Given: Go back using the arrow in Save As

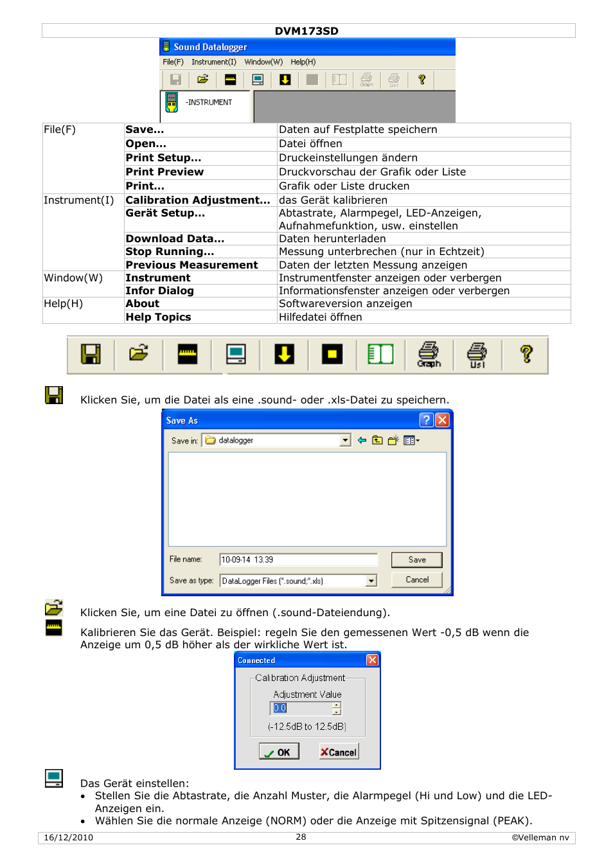Looking at the screenshot, I should click(362, 440).
